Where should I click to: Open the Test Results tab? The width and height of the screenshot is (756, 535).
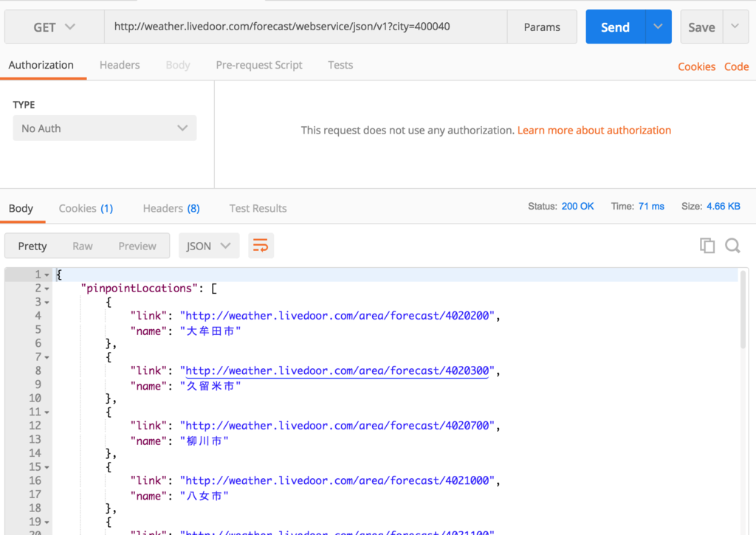click(x=258, y=208)
